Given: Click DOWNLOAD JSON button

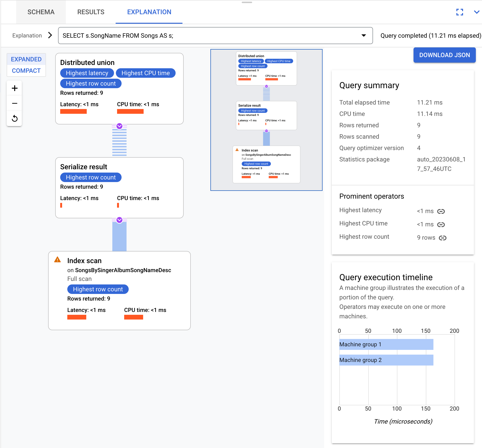Looking at the screenshot, I should coord(445,55).
